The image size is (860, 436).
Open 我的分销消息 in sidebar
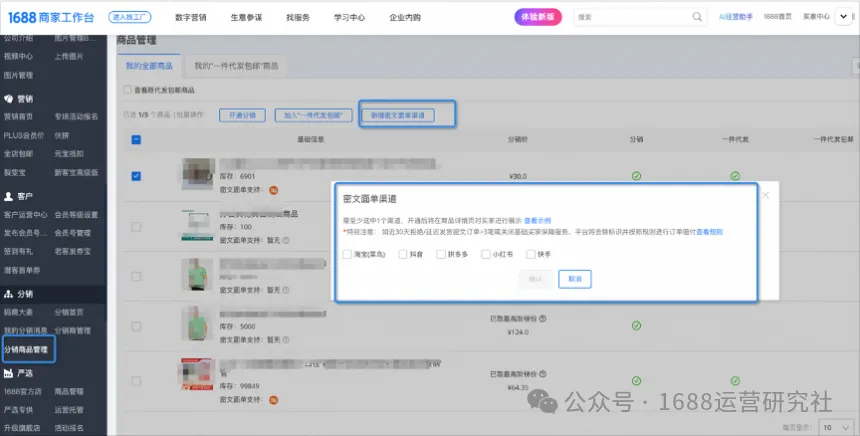(26, 331)
